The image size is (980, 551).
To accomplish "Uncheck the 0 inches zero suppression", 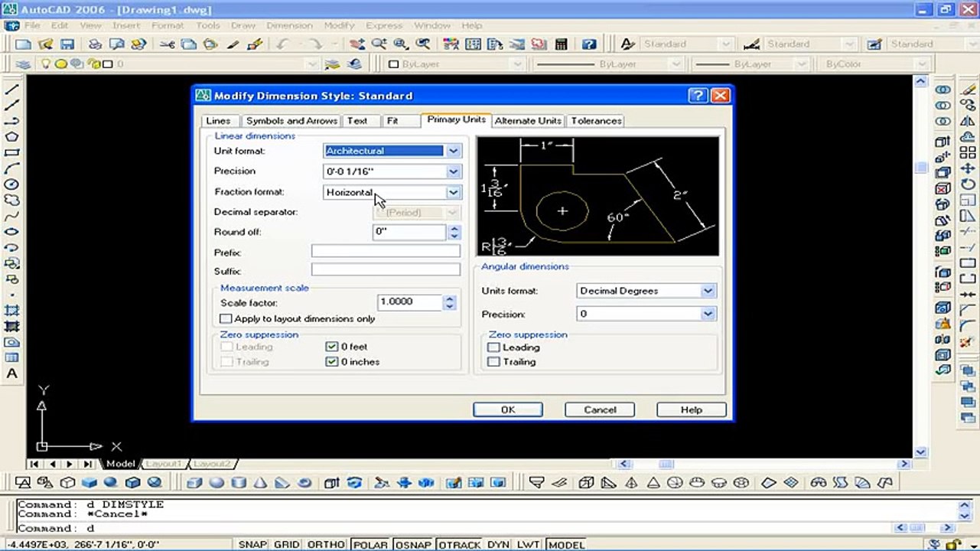I will pos(331,362).
